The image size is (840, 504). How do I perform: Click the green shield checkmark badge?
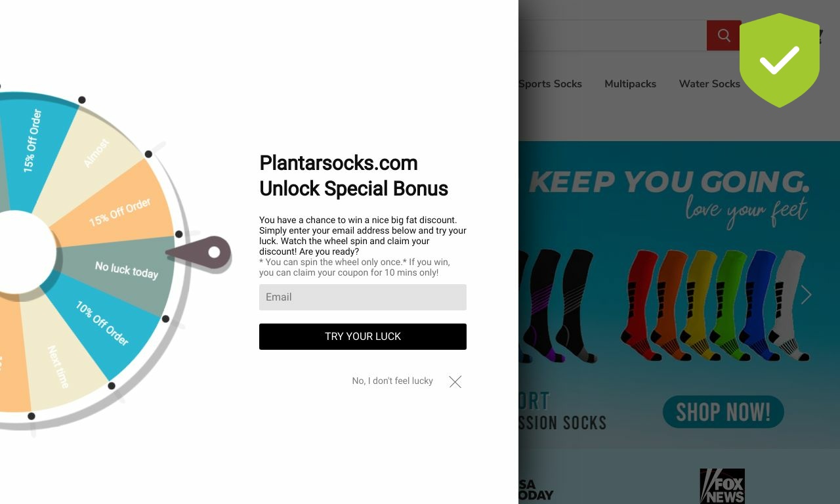tap(780, 60)
